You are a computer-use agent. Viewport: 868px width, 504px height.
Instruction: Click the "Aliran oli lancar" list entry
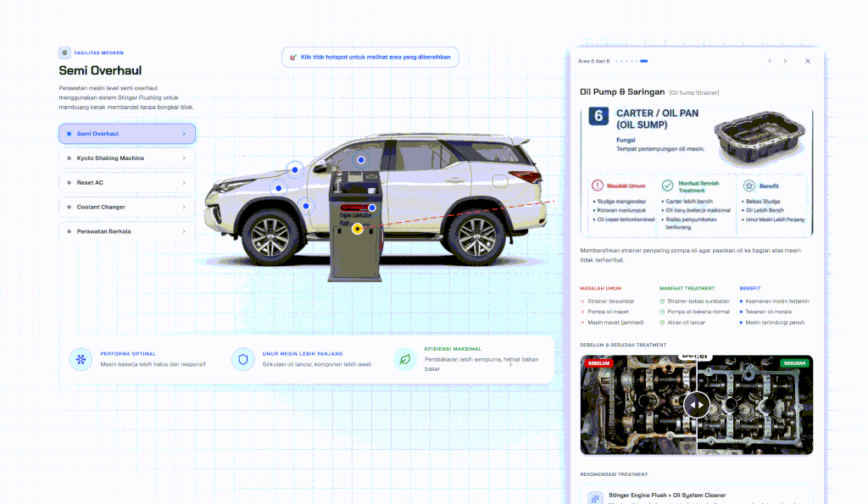pos(686,323)
